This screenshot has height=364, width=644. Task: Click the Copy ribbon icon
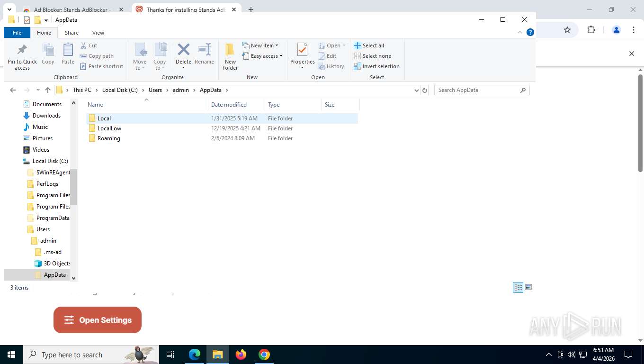click(48, 54)
